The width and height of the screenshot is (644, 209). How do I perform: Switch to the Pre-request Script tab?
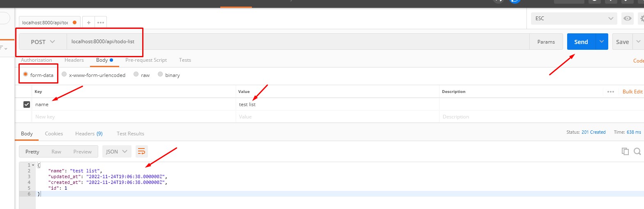146,60
